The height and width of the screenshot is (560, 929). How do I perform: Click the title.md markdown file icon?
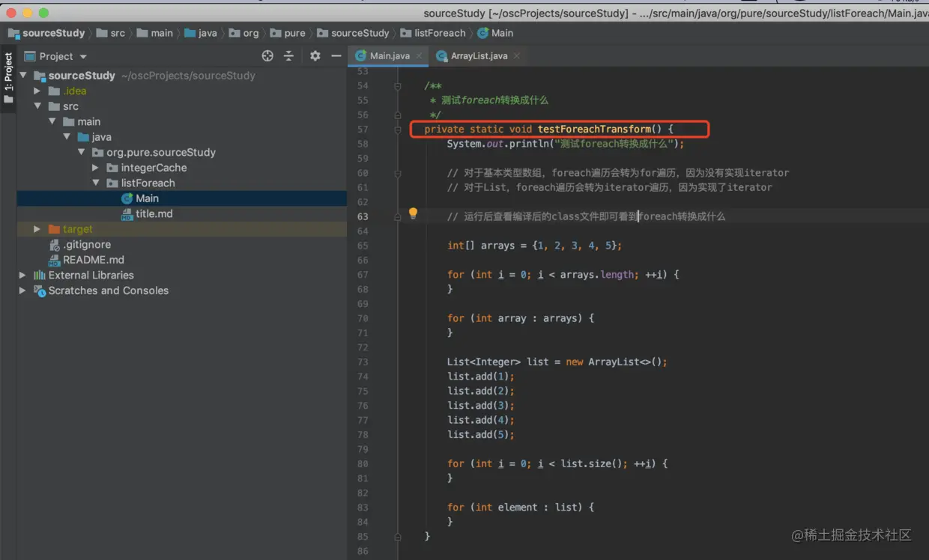click(x=127, y=214)
